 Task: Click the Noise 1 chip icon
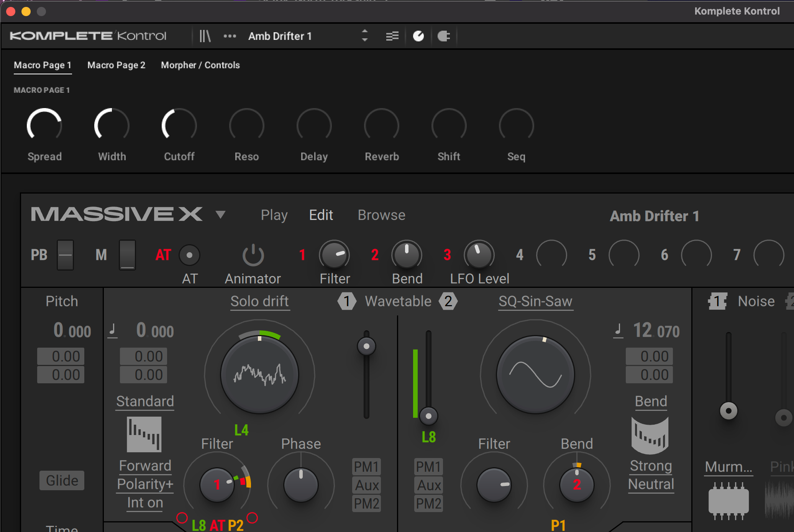tap(717, 301)
